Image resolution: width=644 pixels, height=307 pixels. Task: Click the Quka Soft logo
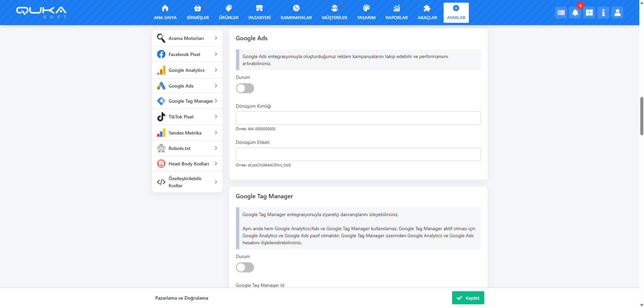tap(41, 12)
